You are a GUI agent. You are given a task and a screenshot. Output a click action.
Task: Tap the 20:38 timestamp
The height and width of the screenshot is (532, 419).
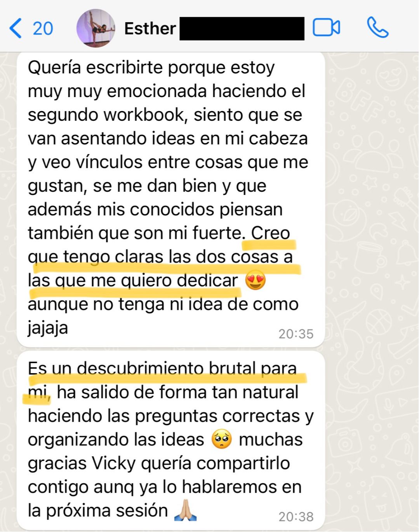pyautogui.click(x=296, y=517)
